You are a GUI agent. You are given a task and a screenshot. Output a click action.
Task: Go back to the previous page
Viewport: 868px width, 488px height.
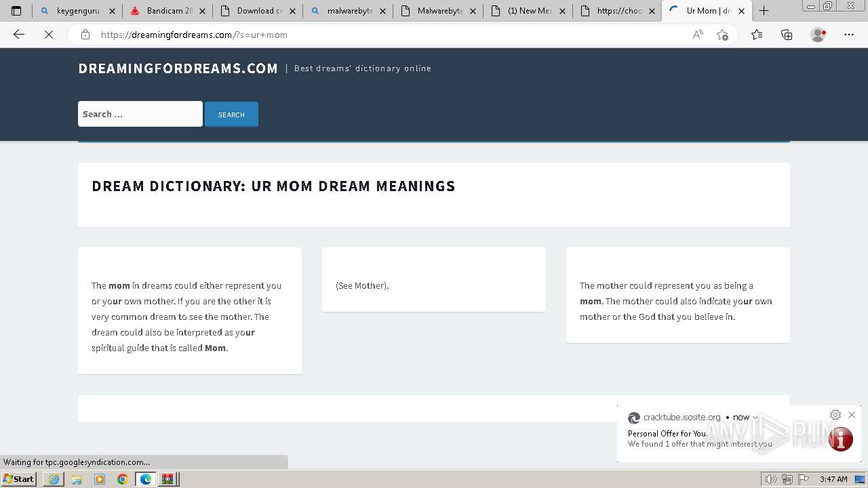tap(19, 35)
